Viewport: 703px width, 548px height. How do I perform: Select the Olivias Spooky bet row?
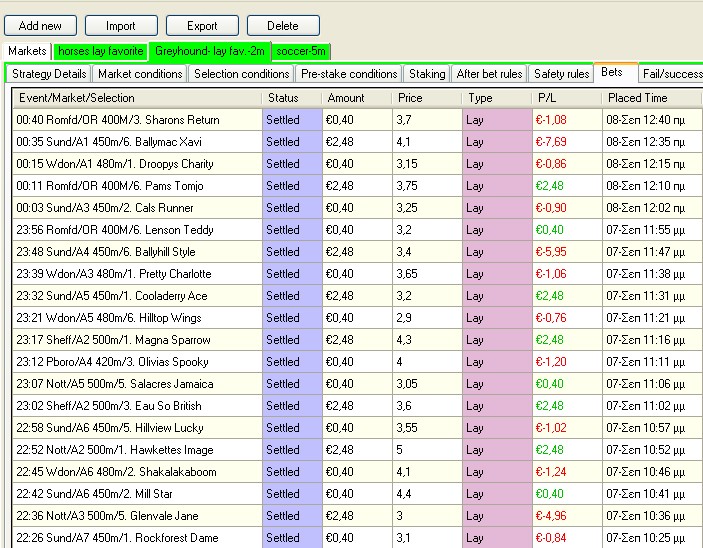point(357,361)
